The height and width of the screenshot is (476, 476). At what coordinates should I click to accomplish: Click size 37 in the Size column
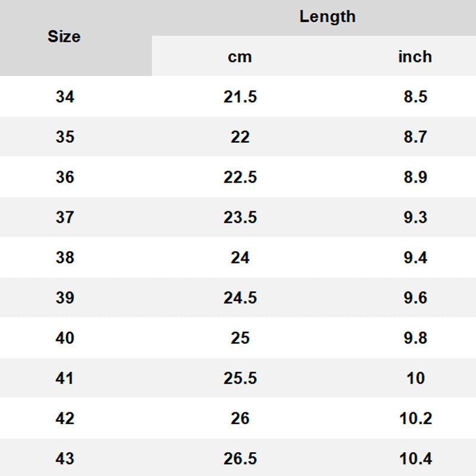coord(65,217)
